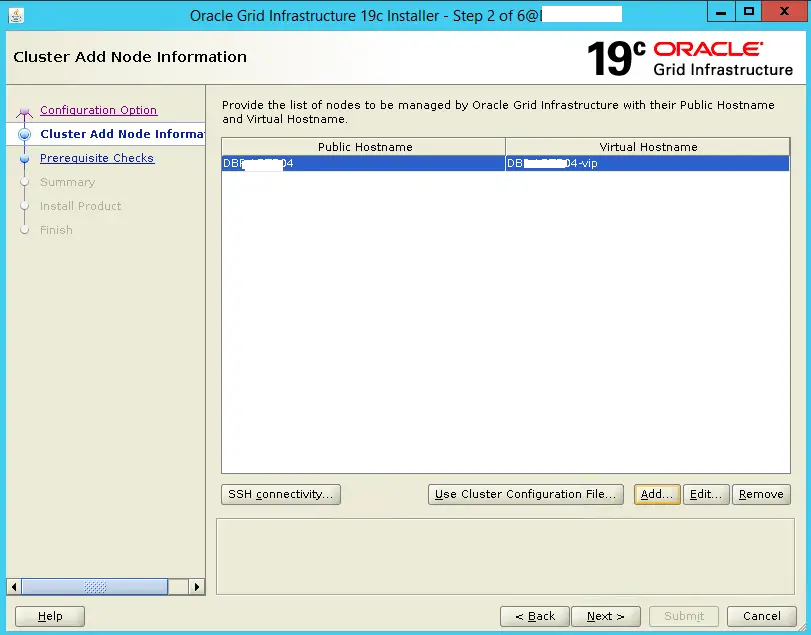Click the empty message area below buttons
811x635 pixels.
(x=505, y=556)
